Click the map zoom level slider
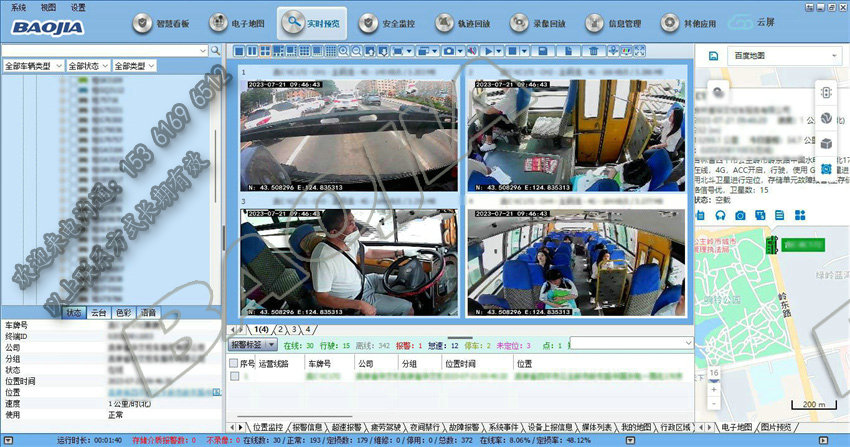850x447 pixels. click(x=714, y=383)
